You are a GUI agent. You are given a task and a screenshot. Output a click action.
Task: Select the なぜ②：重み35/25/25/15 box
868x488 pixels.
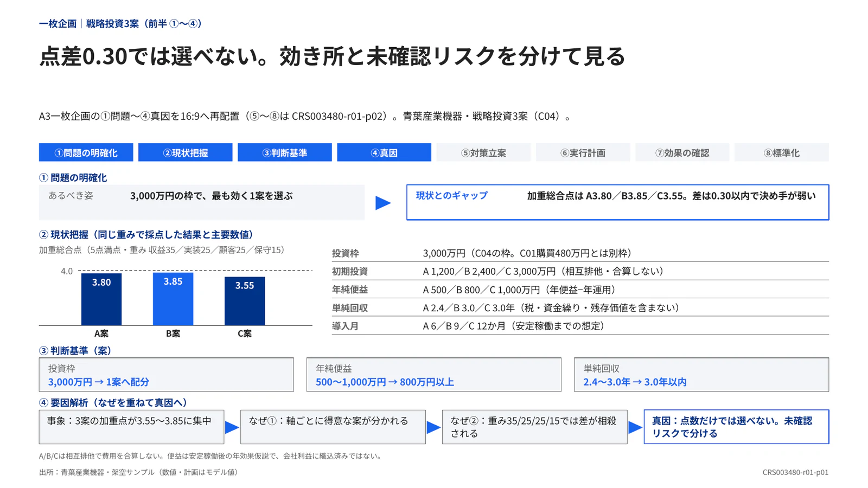pyautogui.click(x=535, y=427)
